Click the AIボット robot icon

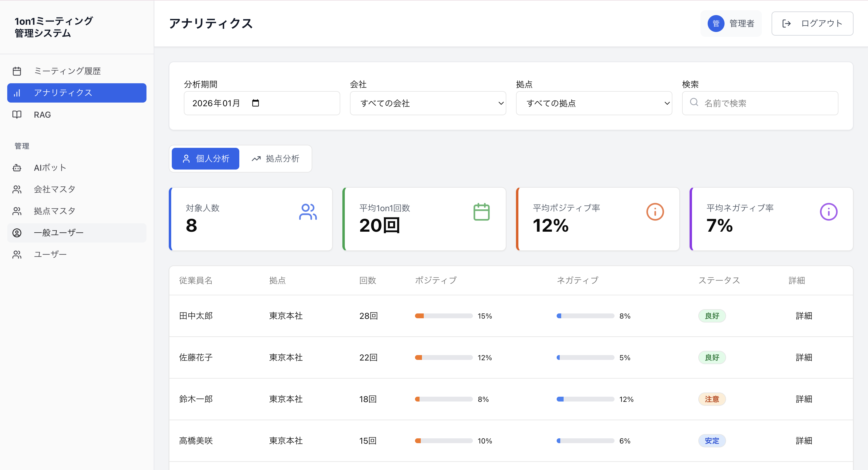[x=17, y=167]
